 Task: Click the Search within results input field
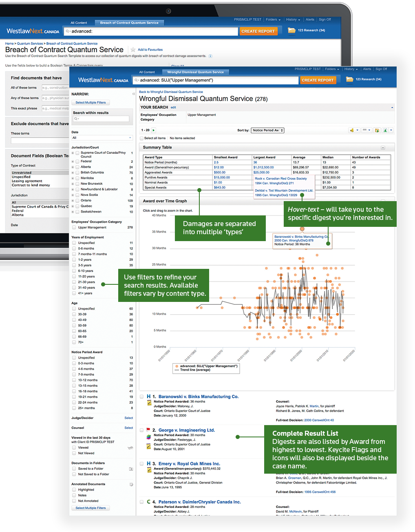[x=101, y=119]
